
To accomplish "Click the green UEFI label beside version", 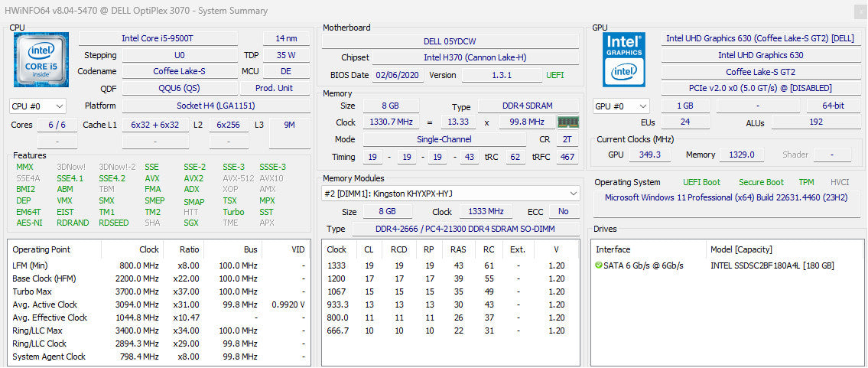I will (x=554, y=75).
